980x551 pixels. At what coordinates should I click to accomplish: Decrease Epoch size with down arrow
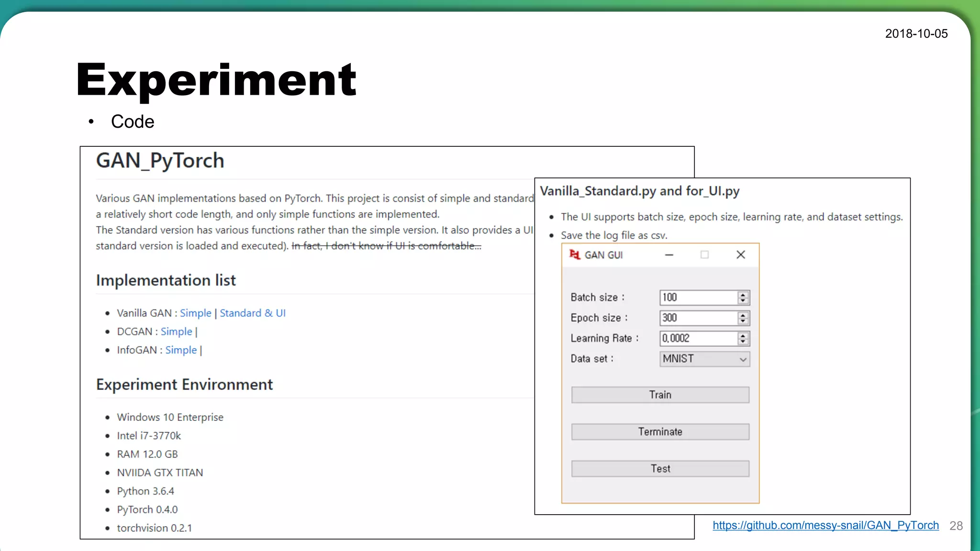[x=743, y=321]
